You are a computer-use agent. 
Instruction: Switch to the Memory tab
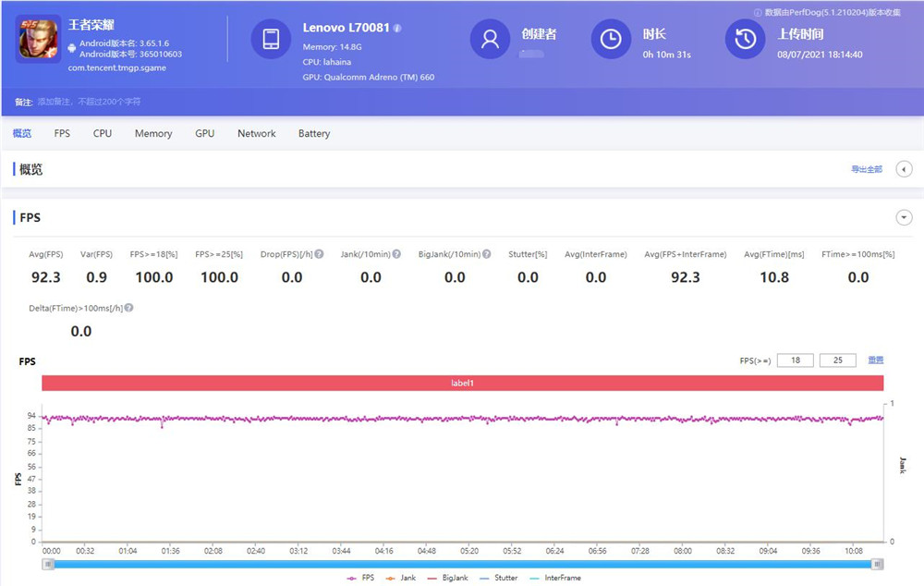pos(153,134)
